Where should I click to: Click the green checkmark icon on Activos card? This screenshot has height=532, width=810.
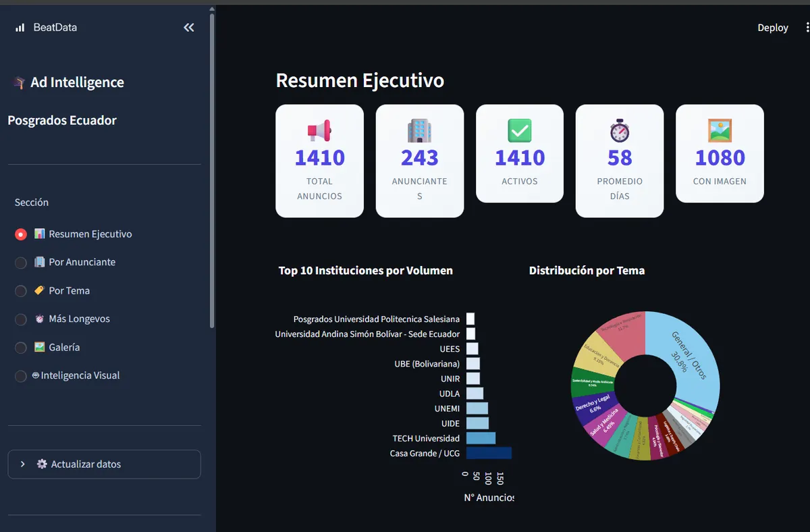(520, 130)
